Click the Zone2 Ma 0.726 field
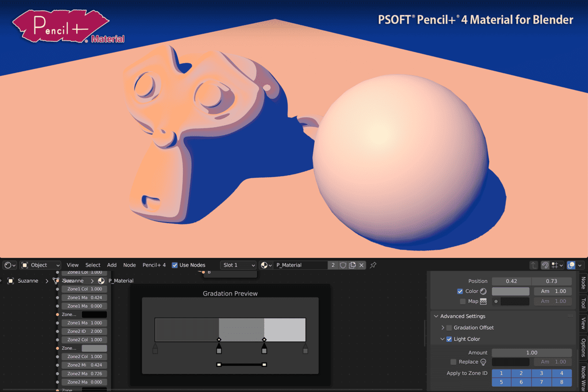 85,374
